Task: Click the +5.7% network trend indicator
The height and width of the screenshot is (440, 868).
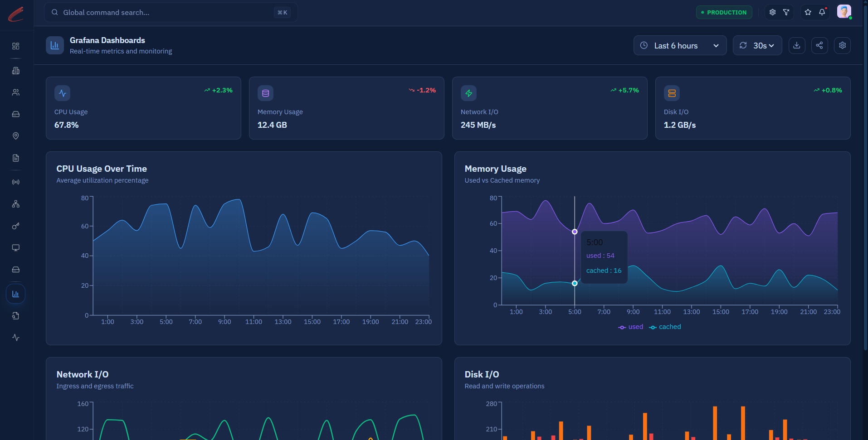Action: [624, 90]
